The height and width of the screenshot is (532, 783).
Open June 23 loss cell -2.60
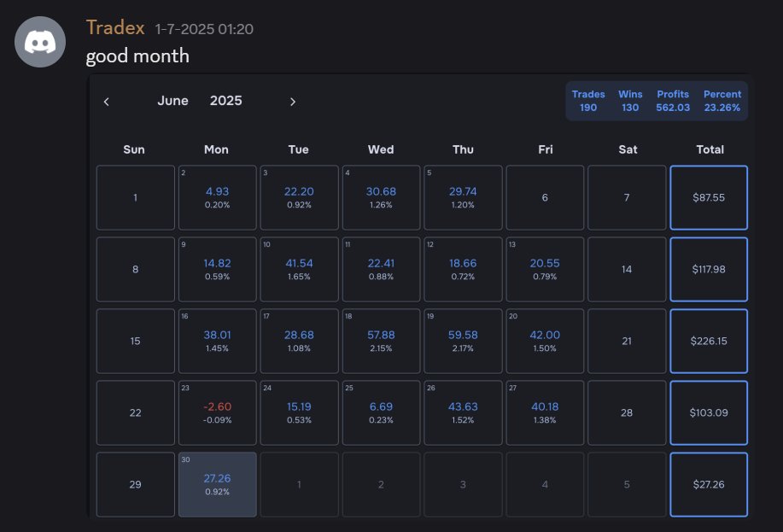[217, 412]
